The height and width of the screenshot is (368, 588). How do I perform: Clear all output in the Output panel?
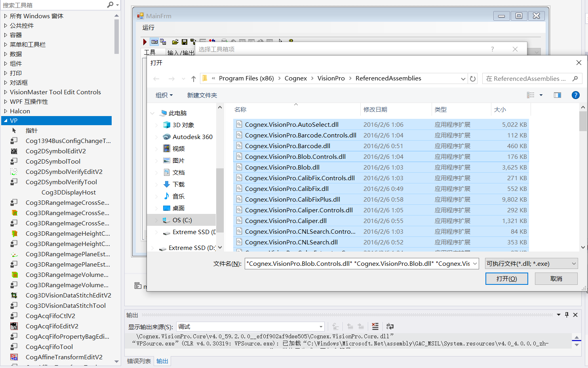(375, 326)
